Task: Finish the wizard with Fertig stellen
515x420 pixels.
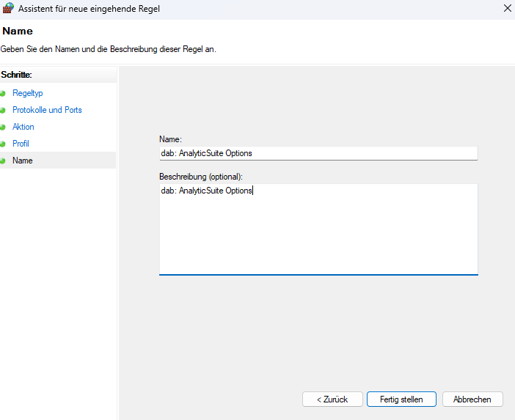Action: coord(401,399)
